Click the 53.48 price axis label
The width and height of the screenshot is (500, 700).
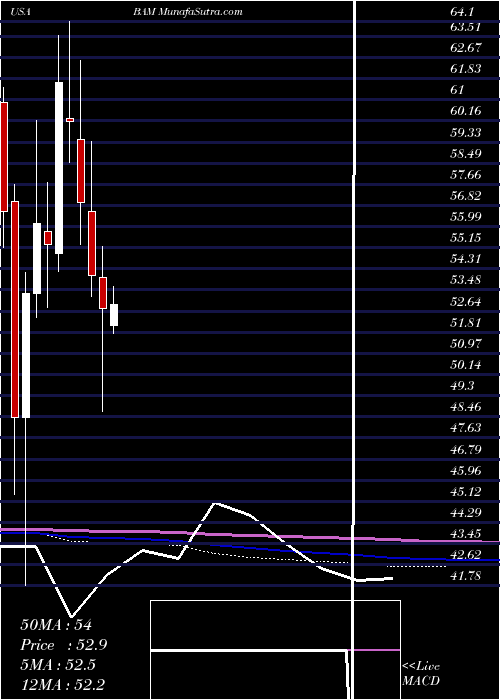pyautogui.click(x=466, y=280)
